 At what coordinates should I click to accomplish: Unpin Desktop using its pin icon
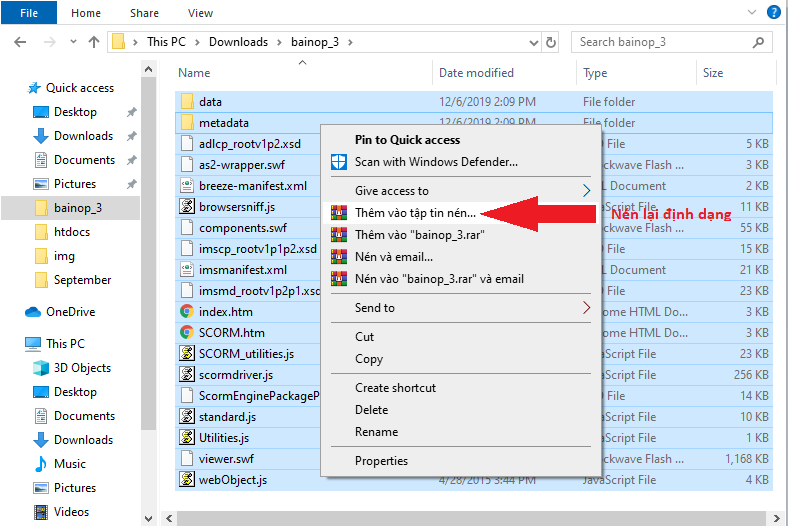132,112
